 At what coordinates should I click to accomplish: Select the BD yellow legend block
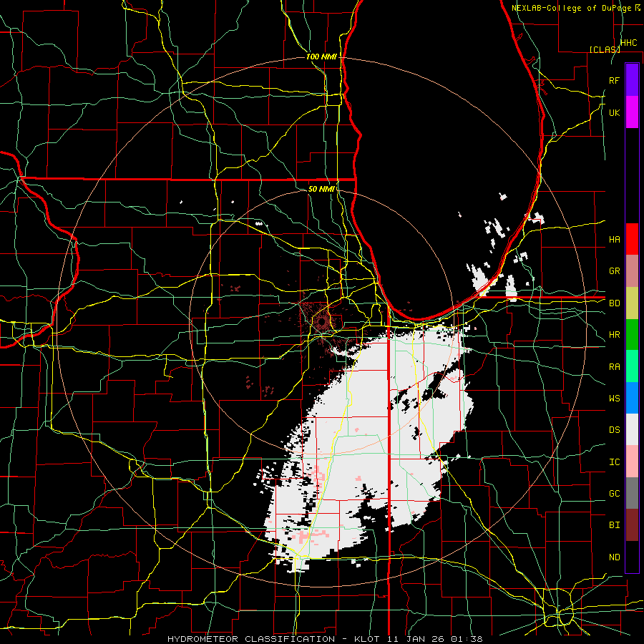coord(632,303)
